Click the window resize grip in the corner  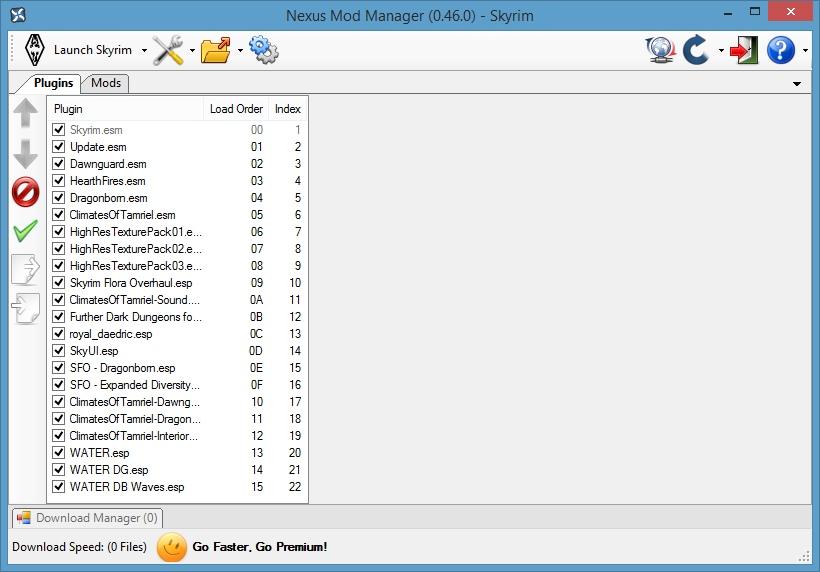tap(804, 557)
